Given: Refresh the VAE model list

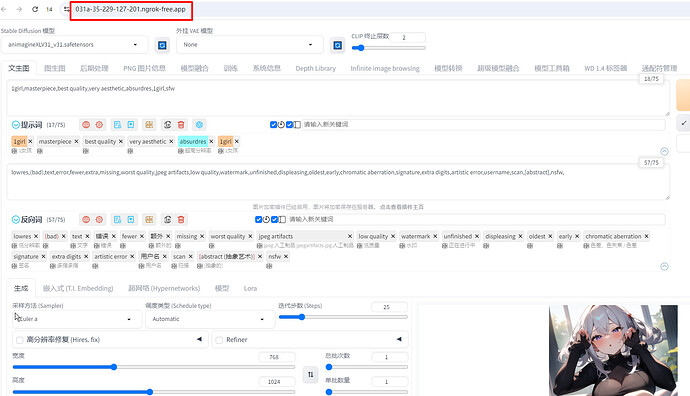Looking at the screenshot, I should coord(338,45).
